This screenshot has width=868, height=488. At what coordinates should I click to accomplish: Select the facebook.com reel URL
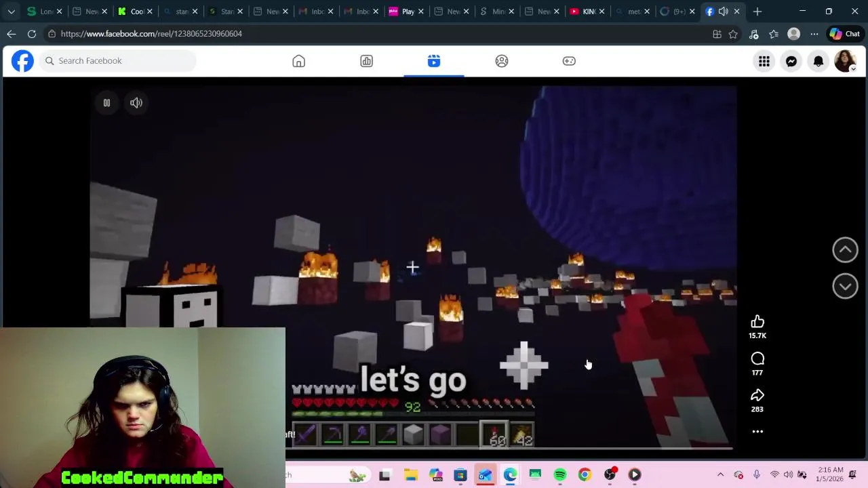pyautogui.click(x=151, y=34)
